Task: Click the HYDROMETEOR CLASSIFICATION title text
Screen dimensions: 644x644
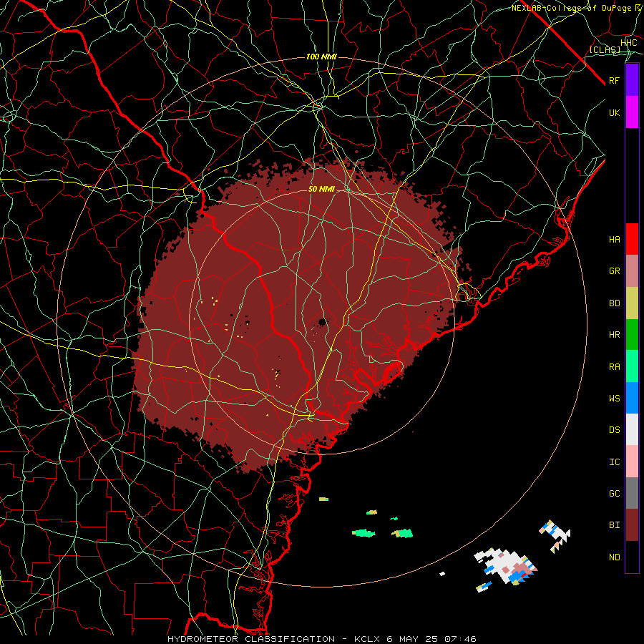Action: [x=251, y=639]
